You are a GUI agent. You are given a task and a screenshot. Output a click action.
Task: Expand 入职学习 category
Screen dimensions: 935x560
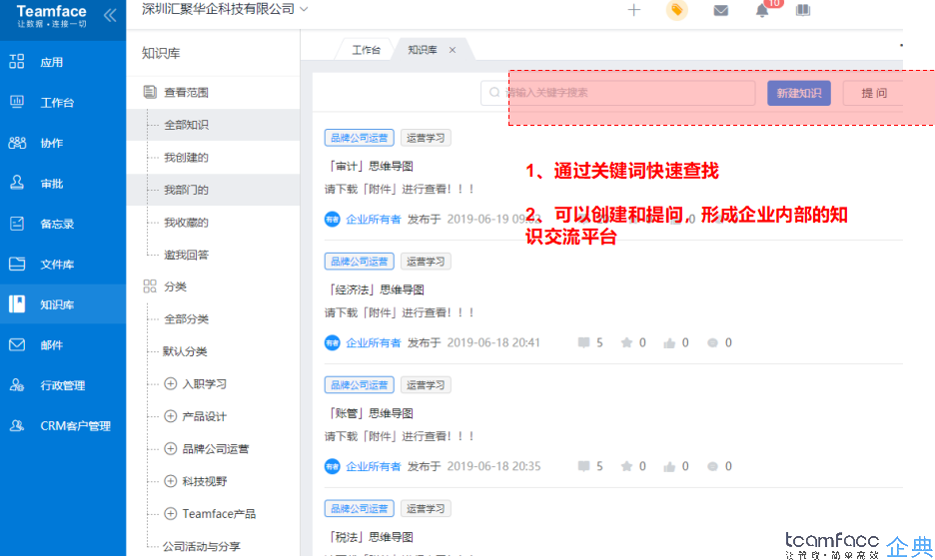click(171, 383)
